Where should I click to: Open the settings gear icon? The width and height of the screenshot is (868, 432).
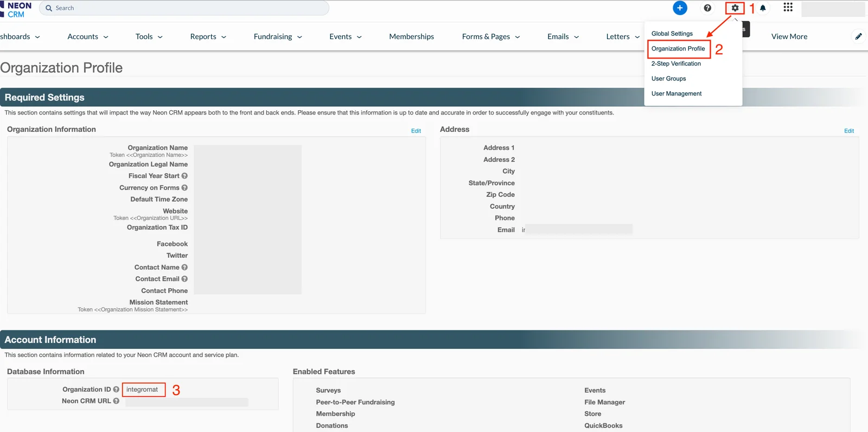click(735, 8)
